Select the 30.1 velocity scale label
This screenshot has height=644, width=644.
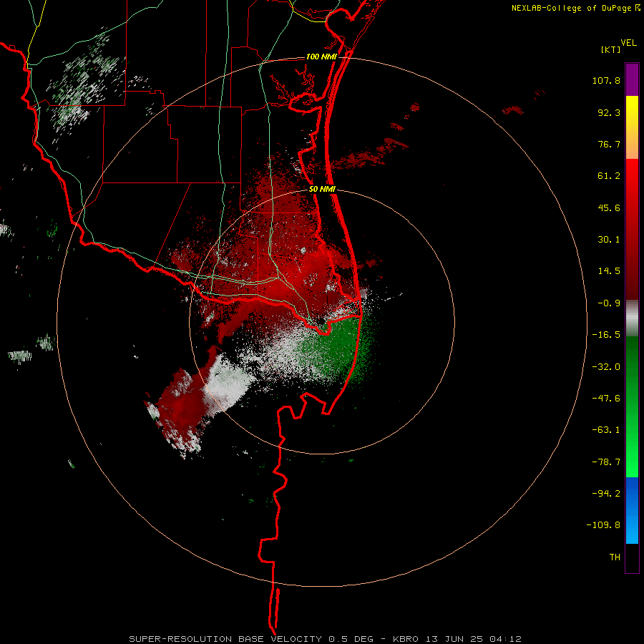point(609,240)
